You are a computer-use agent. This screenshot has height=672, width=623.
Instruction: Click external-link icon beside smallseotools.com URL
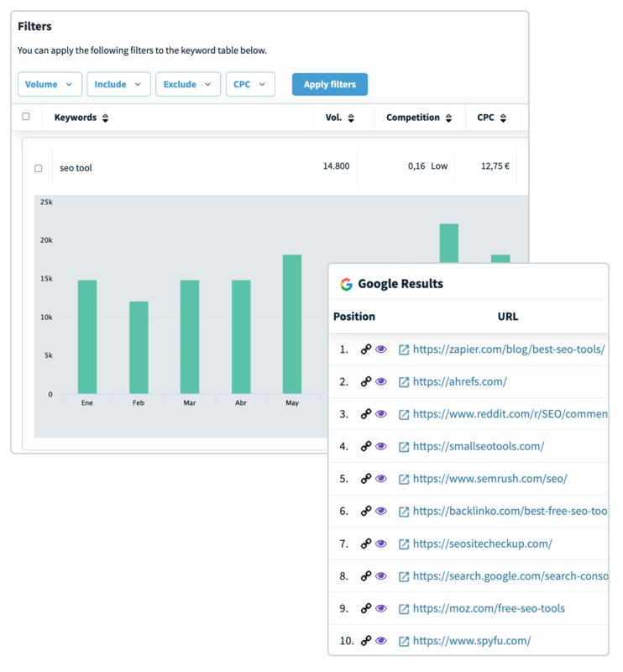(x=404, y=447)
